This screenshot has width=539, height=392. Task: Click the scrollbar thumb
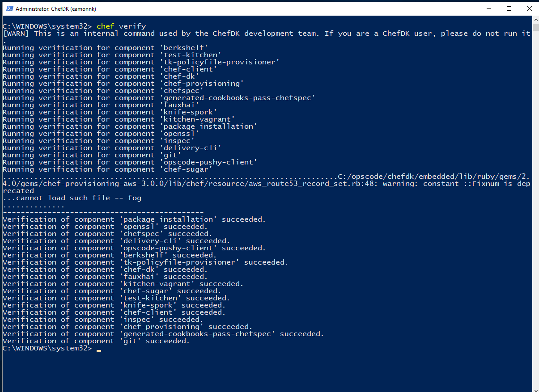tap(535, 28)
